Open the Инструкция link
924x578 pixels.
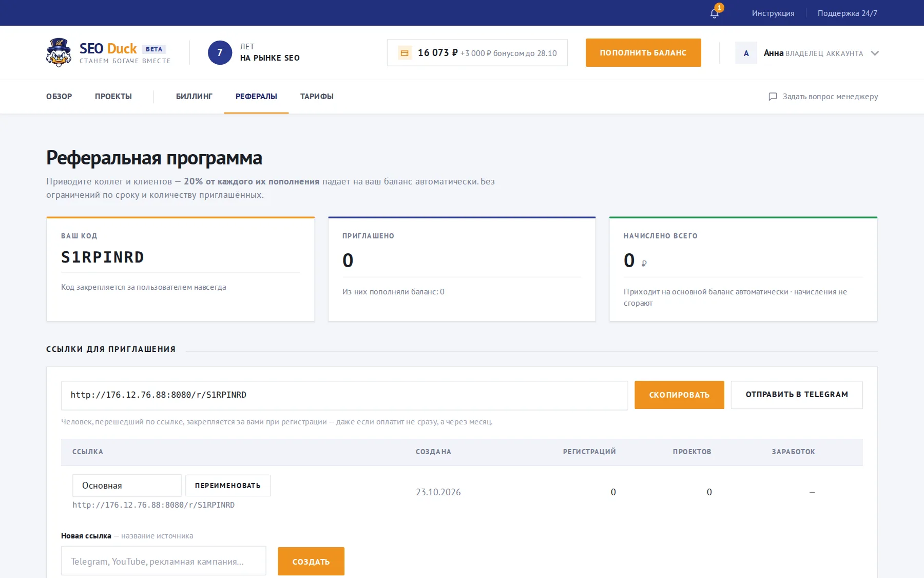(x=773, y=13)
